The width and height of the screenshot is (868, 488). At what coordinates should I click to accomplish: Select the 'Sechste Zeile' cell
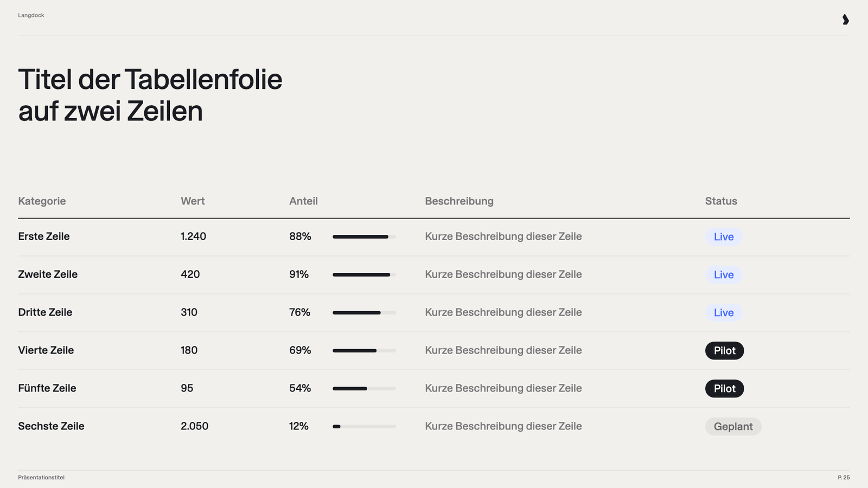coord(51,426)
